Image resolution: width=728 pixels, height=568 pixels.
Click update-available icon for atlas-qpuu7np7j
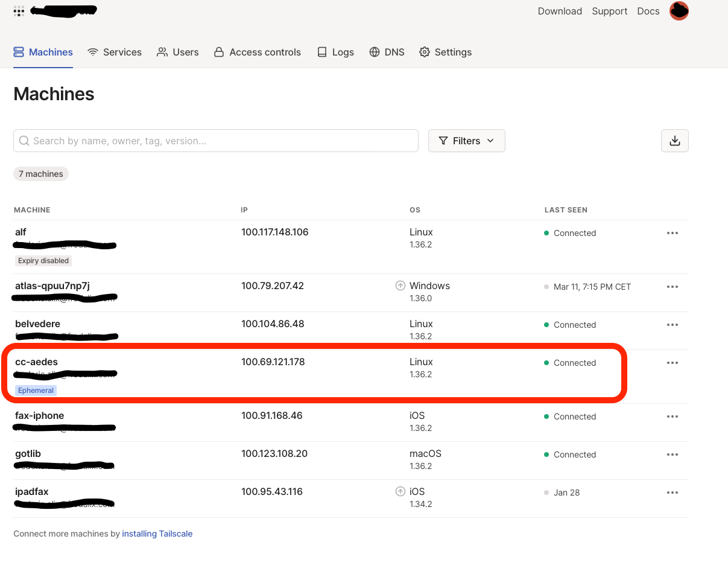click(x=400, y=286)
